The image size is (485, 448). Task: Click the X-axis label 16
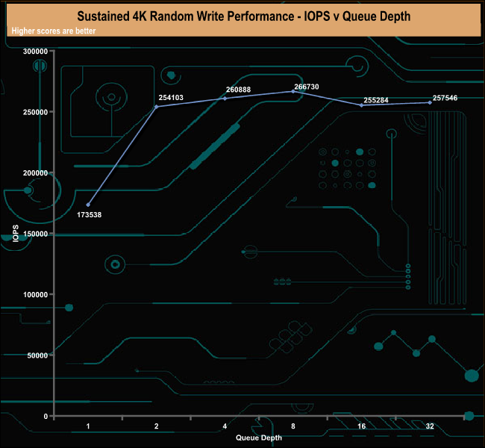[362, 426]
